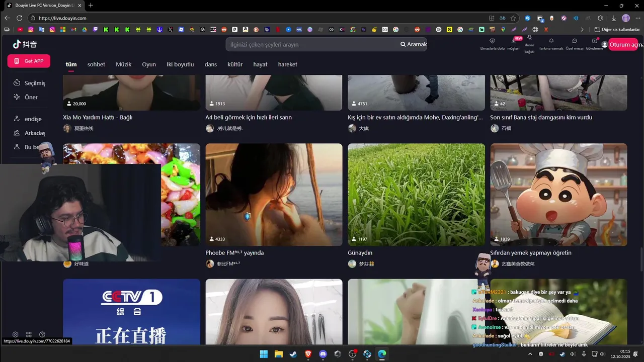Open the Arkadaş sidebar section
The image size is (644, 362).
click(x=29, y=133)
